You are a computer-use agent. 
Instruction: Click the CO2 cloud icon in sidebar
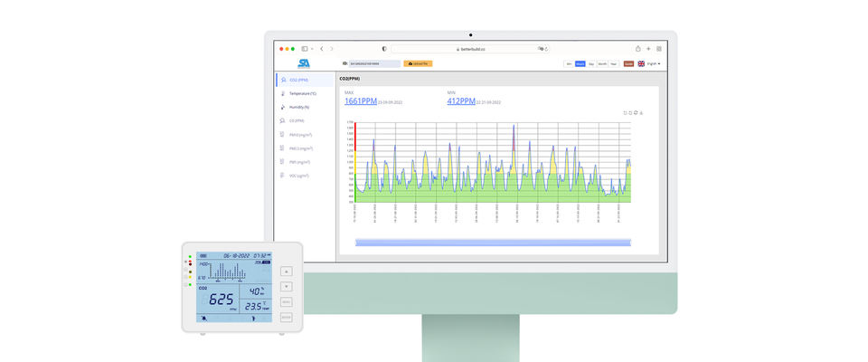tap(283, 80)
